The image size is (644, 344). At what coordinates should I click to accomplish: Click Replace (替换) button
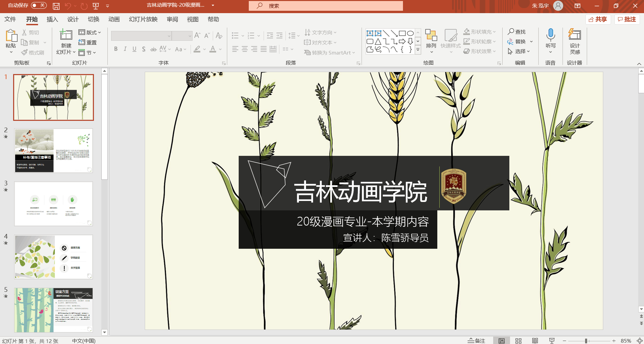(x=516, y=41)
